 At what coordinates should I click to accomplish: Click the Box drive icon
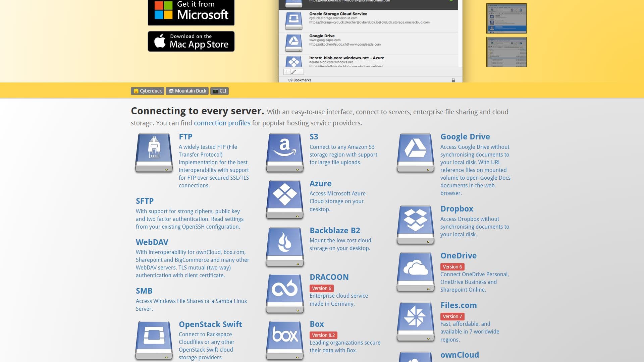(285, 341)
